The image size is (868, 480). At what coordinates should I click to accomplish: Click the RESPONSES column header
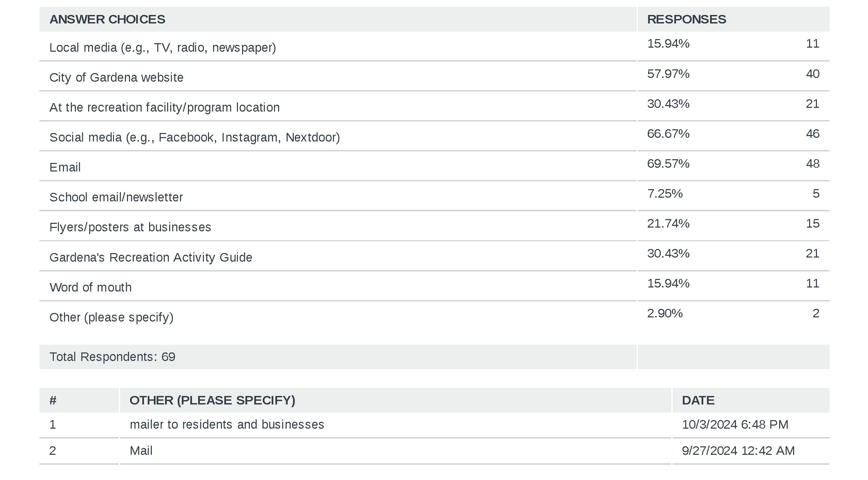pos(686,19)
